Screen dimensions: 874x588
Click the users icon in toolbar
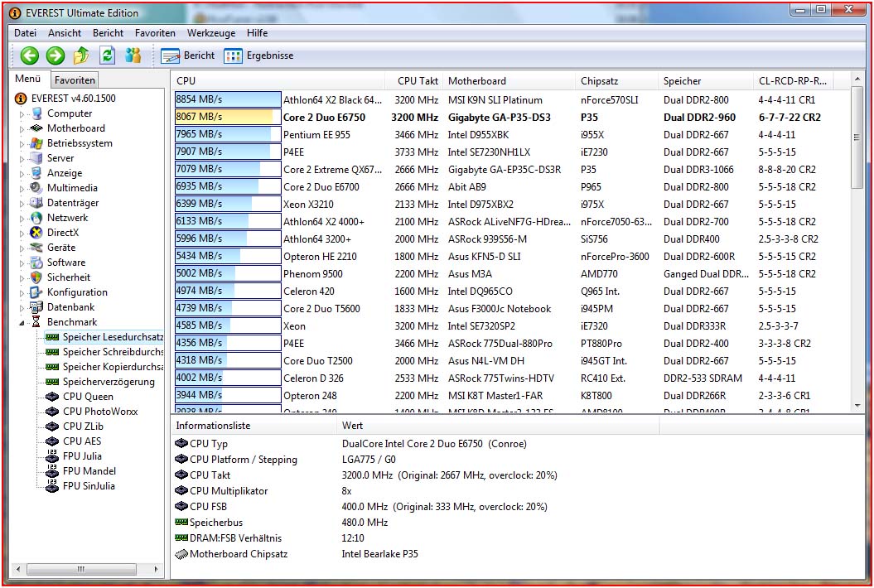tap(133, 55)
